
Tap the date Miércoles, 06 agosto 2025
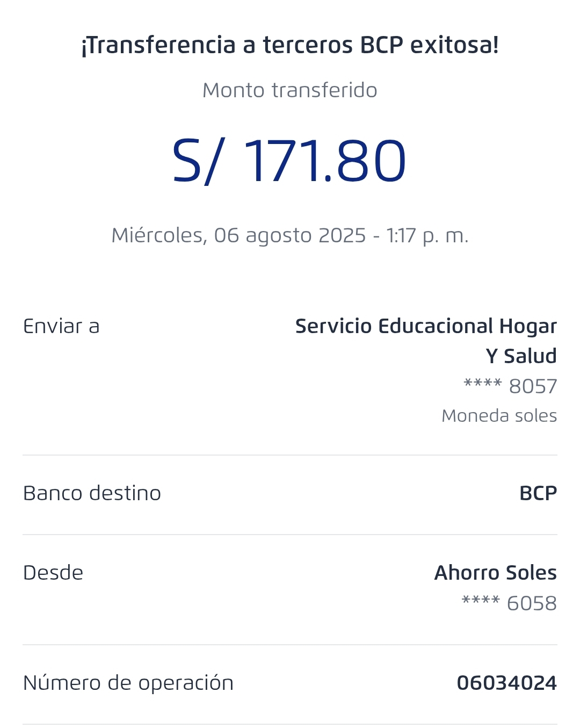pyautogui.click(x=238, y=235)
